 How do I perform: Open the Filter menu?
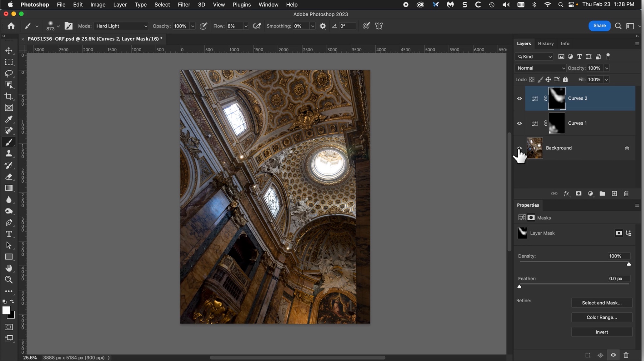[x=184, y=5]
